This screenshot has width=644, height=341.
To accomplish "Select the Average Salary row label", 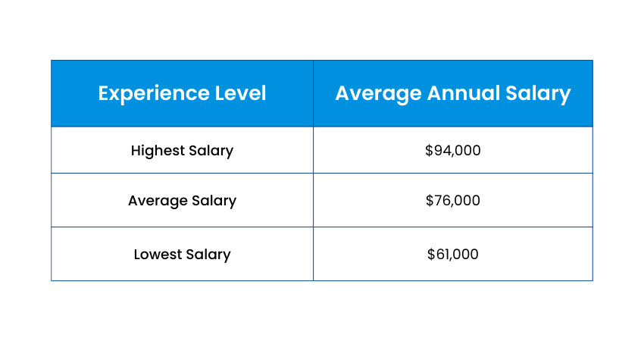I will point(182,201).
